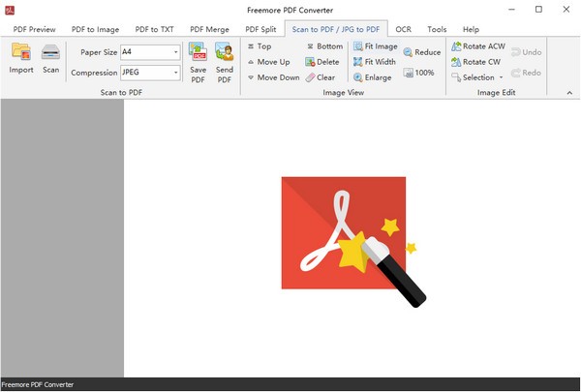The image size is (581, 392).
Task: Reduce the image view
Action: point(422,52)
